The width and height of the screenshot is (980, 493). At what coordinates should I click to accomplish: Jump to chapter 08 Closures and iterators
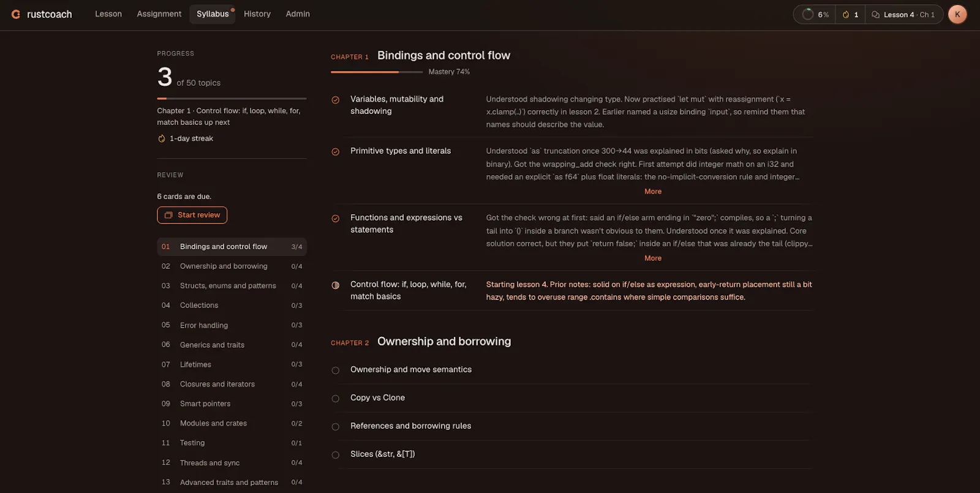(232, 384)
